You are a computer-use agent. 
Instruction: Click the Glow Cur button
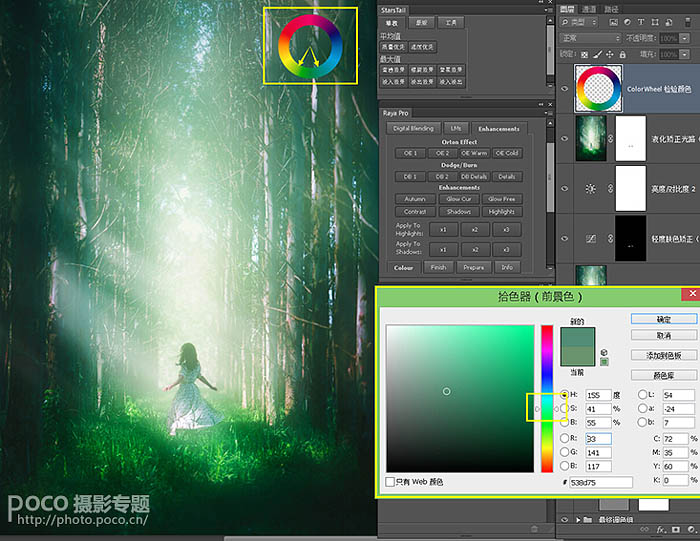click(459, 199)
